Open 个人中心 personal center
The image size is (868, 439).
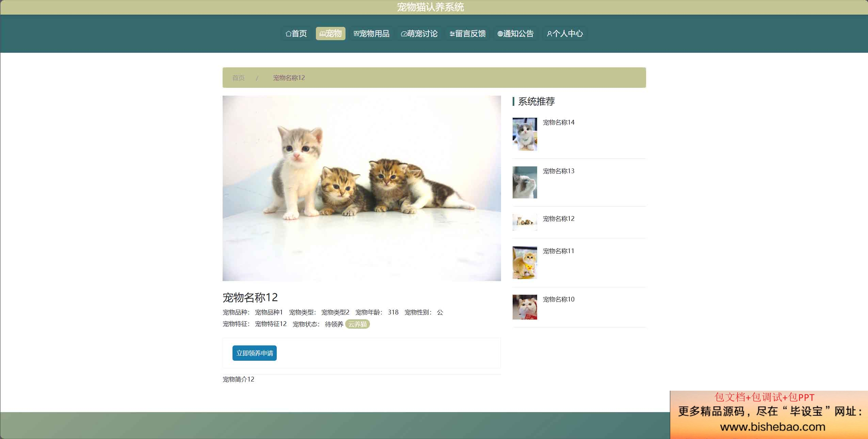[565, 34]
